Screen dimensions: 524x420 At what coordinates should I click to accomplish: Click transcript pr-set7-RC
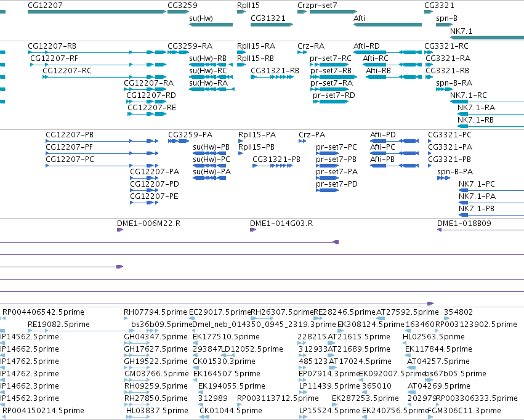tap(331, 59)
